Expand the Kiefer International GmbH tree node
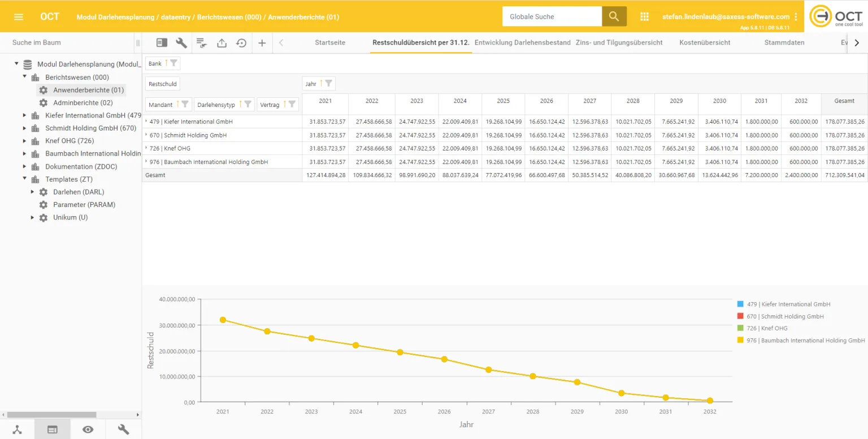The image size is (868, 439). coord(24,115)
